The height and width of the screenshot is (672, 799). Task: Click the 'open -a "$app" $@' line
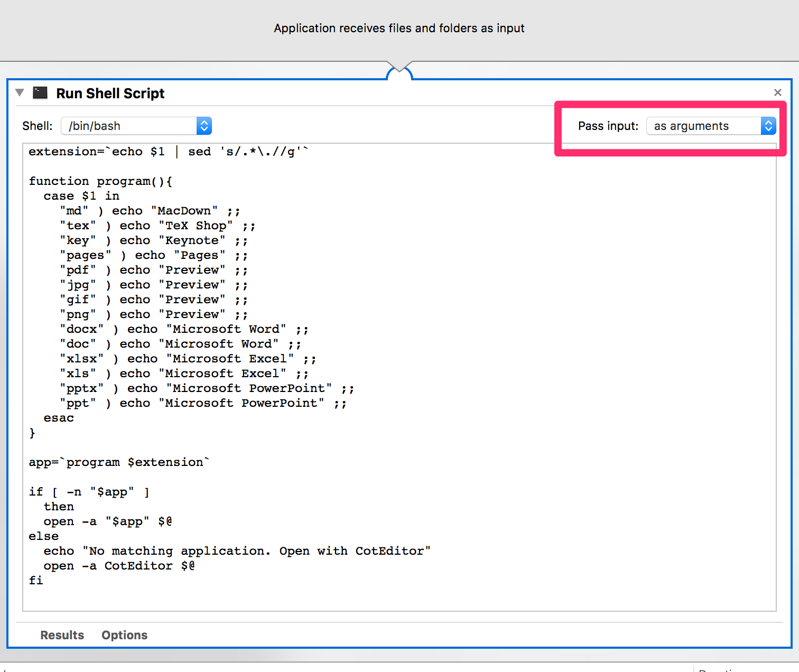(108, 521)
